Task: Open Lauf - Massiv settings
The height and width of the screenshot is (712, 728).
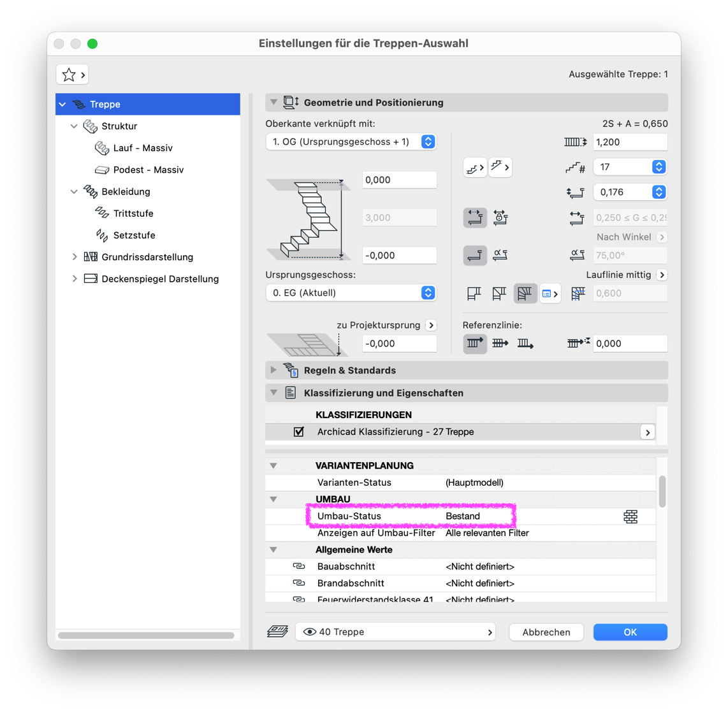Action: [143, 148]
